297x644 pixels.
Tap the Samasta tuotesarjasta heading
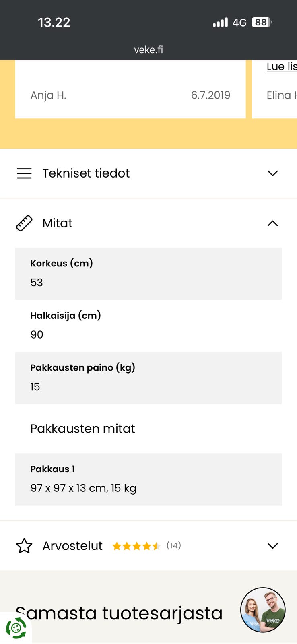tap(121, 613)
